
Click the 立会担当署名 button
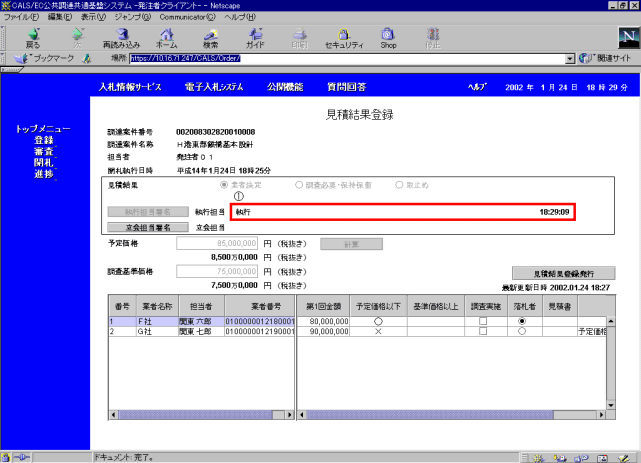pyautogui.click(x=148, y=227)
